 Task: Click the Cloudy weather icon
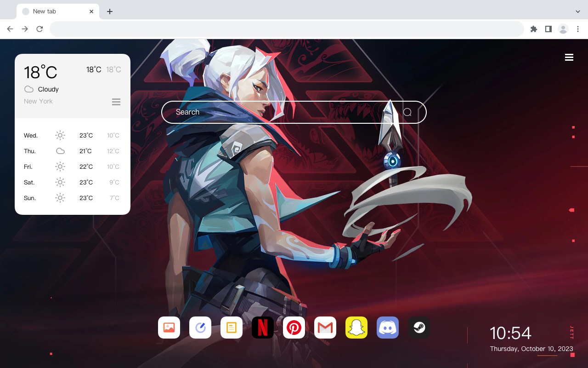point(29,89)
